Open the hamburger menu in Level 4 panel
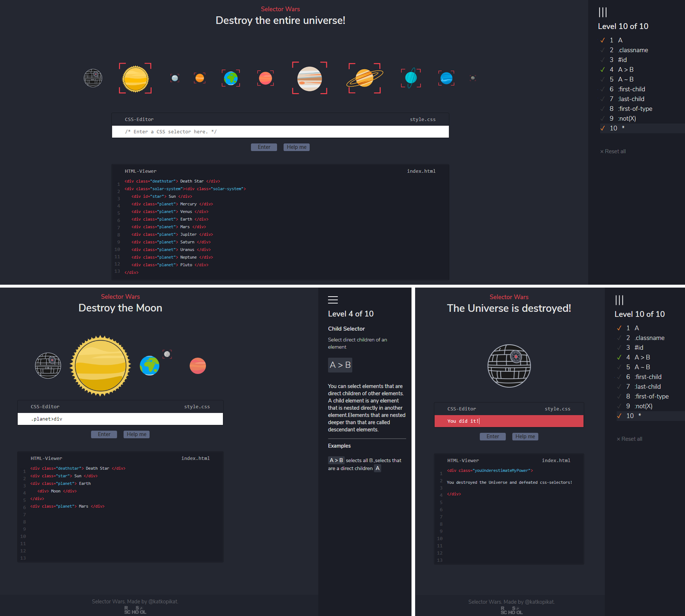The height and width of the screenshot is (616, 685). point(333,300)
